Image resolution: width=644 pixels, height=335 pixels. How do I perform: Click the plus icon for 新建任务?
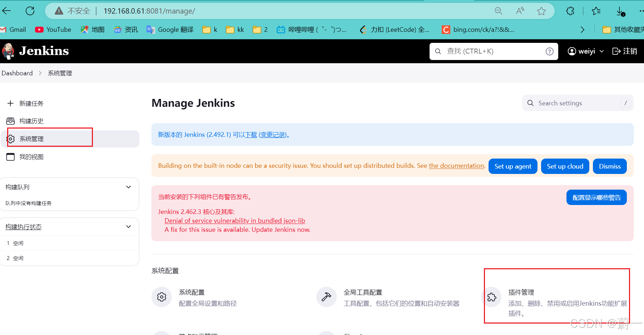click(x=11, y=103)
